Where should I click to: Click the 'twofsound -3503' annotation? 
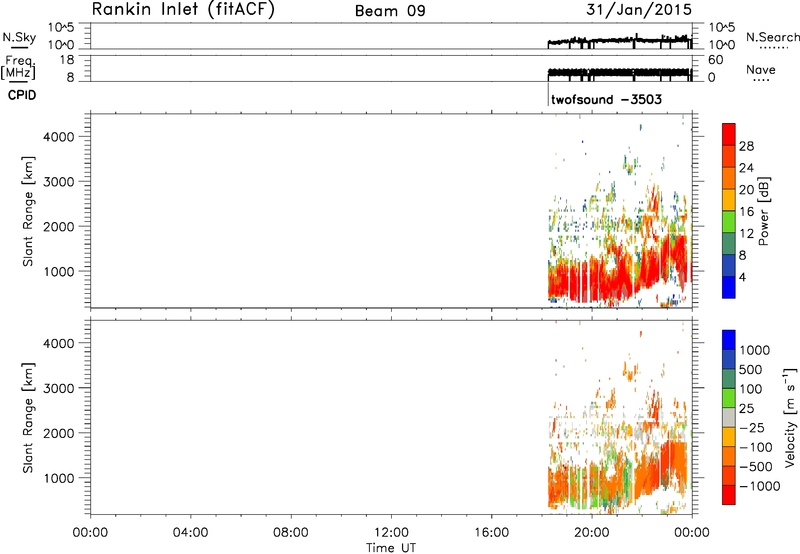607,99
